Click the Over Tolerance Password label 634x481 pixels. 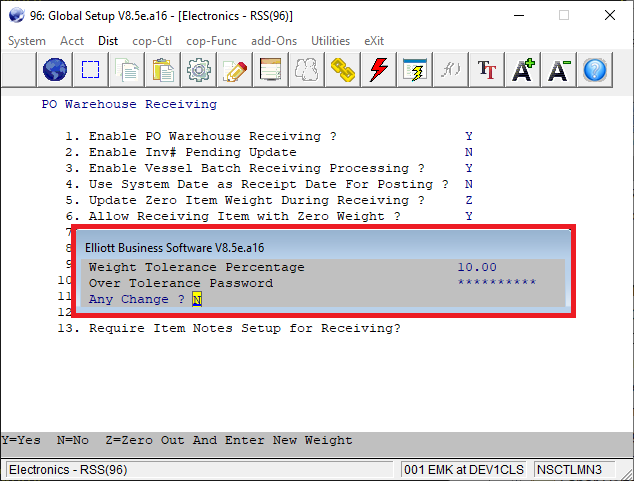[181, 283]
